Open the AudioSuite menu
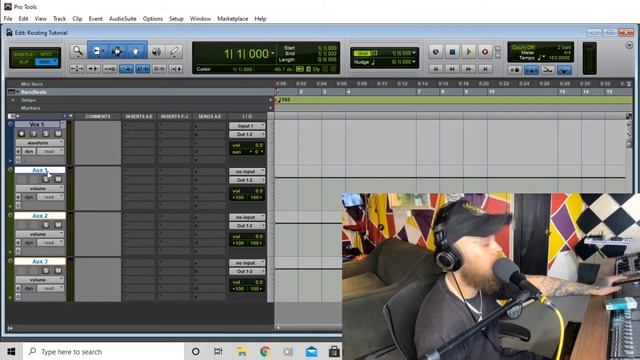 tap(122, 19)
